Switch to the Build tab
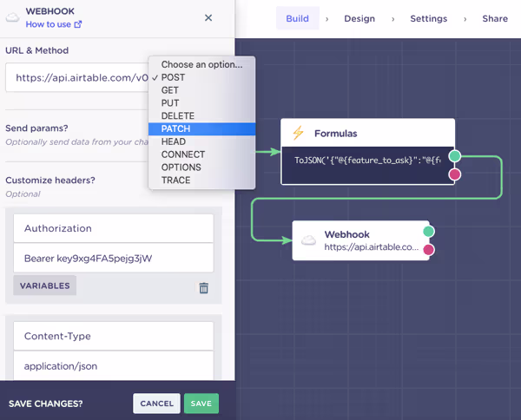Image resolution: width=521 pixels, height=420 pixels. [297, 18]
